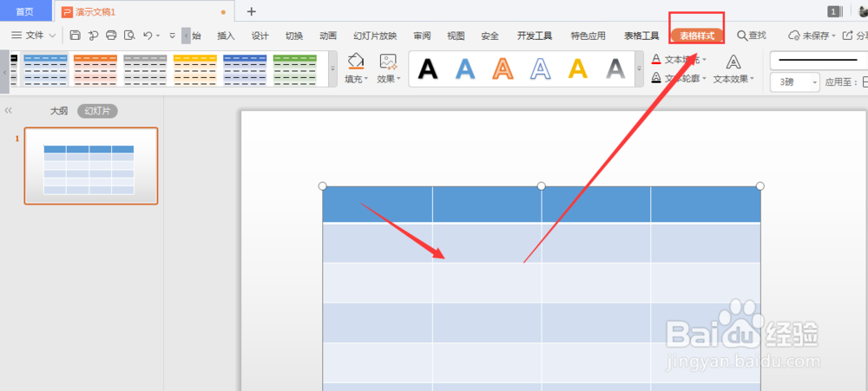868x391 pixels.
Task: Open the 特色应用 tab
Action: coord(588,36)
